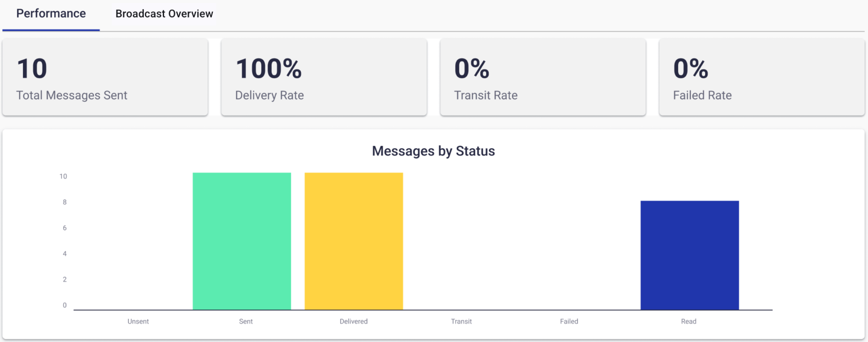The height and width of the screenshot is (342, 868).
Task: Select the Total Messages Sent card
Action: [x=105, y=77]
